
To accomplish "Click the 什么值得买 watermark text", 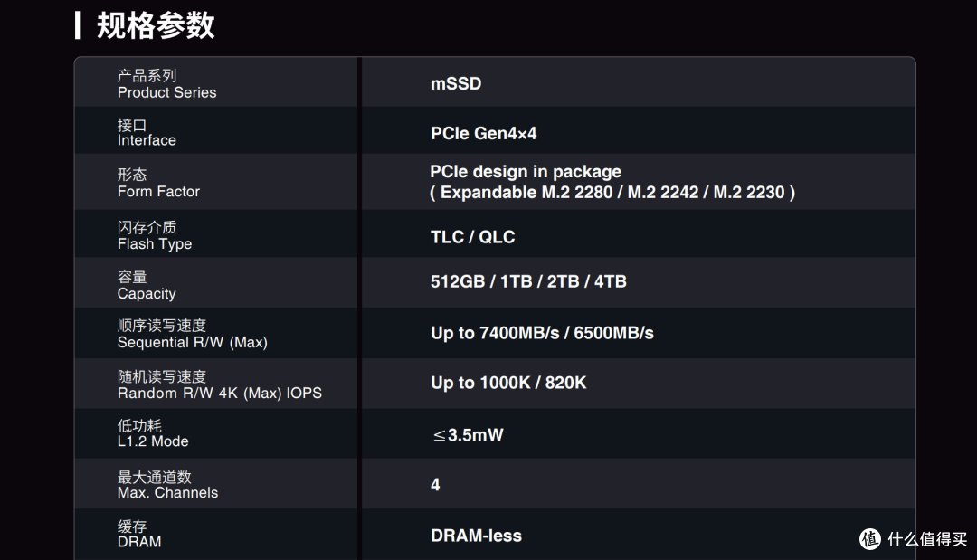I will [x=926, y=539].
